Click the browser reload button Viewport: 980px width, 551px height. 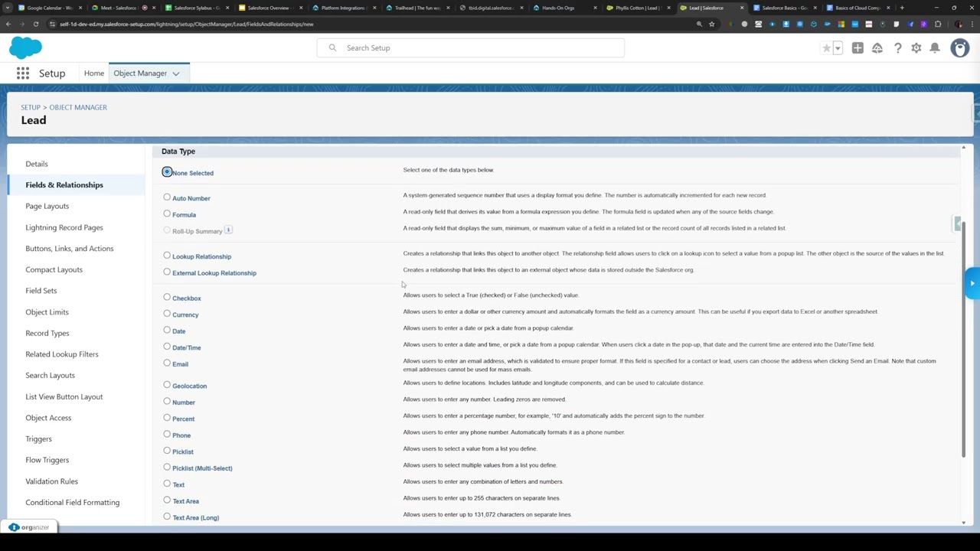[x=35, y=24]
